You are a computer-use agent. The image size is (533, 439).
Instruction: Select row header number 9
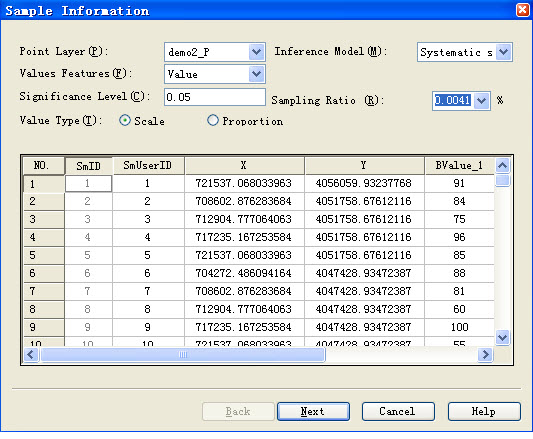point(44,327)
